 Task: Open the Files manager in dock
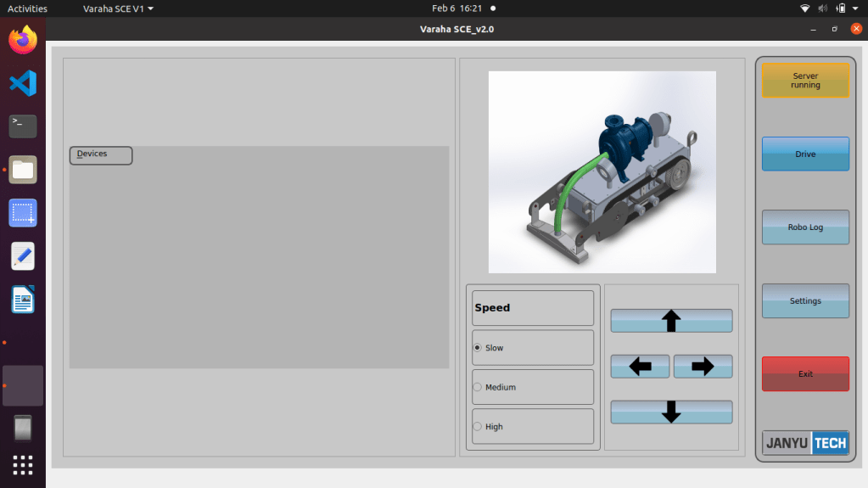[23, 170]
